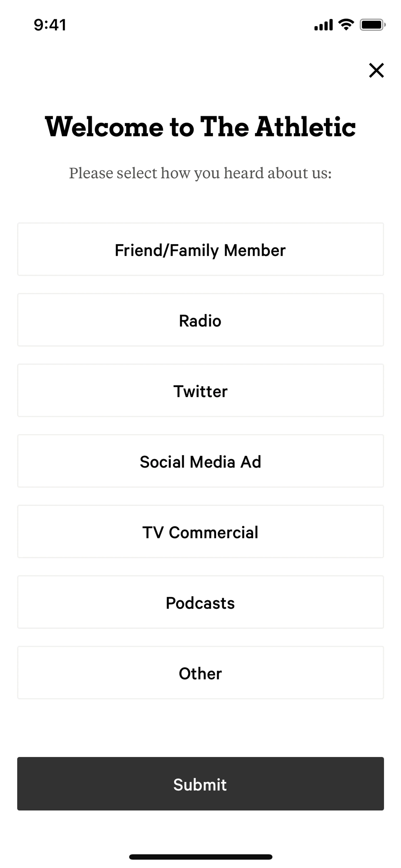Select Social Media Ad option
Screen dimensions: 401x868
pyautogui.click(x=200, y=461)
